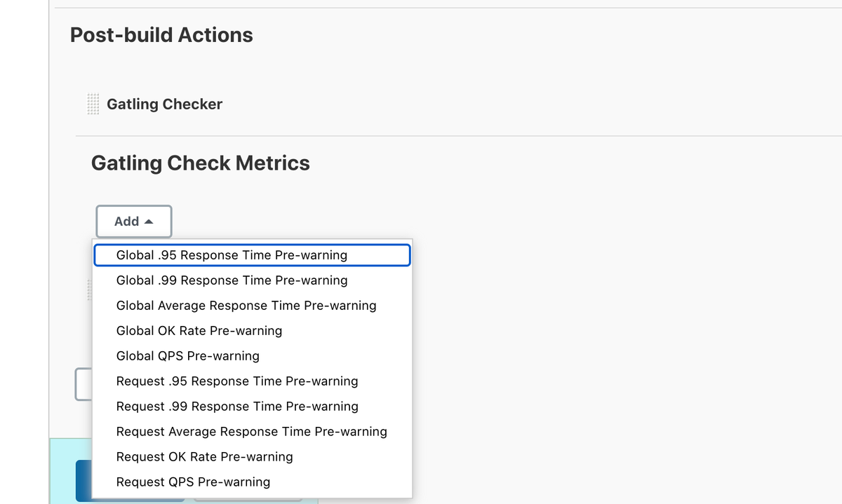Click the Gatling Checker section title

165,104
